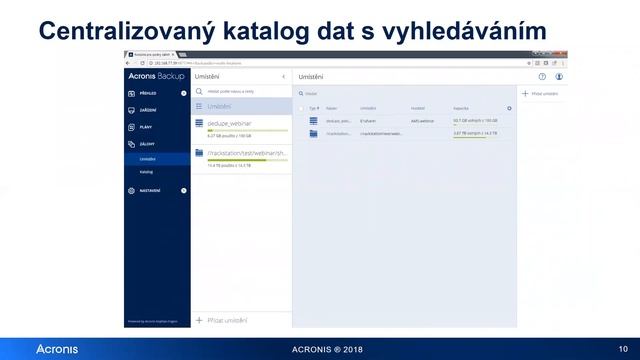The height and width of the screenshot is (360, 640).
Task: Open the ZAŘÍZENÍ devices icon in sidebar
Action: point(131,110)
